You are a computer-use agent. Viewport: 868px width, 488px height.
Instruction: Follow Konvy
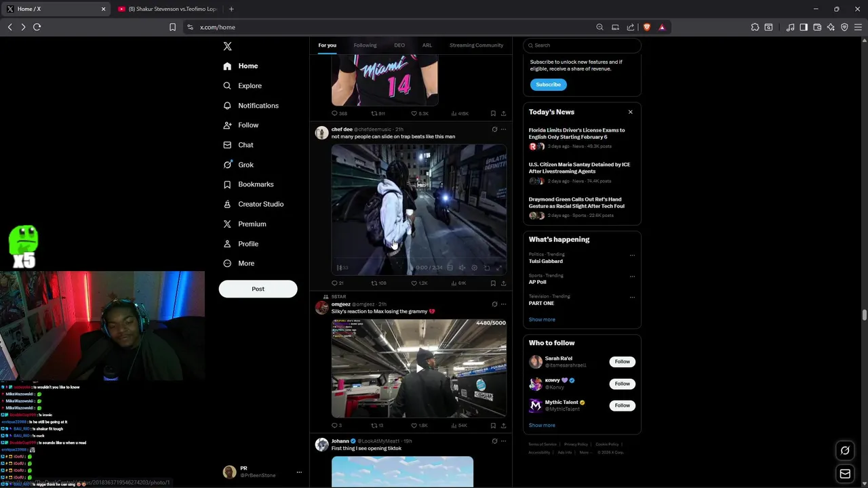[623, 384]
